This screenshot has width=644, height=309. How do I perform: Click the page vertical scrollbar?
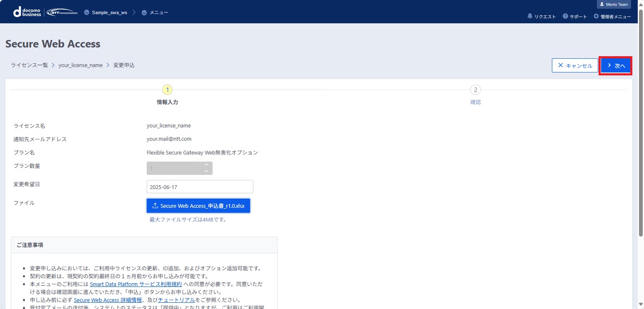641,123
